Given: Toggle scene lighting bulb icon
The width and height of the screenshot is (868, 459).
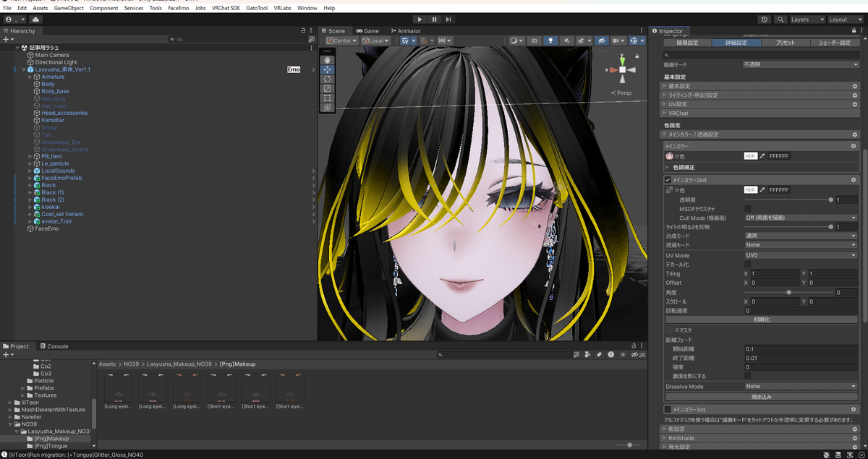Looking at the screenshot, I should click(550, 40).
